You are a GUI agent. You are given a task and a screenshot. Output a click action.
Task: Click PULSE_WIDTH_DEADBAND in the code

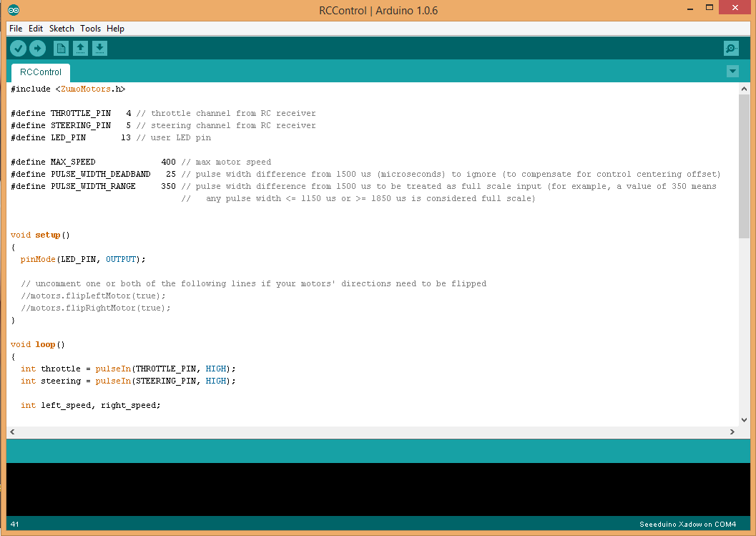coord(100,174)
